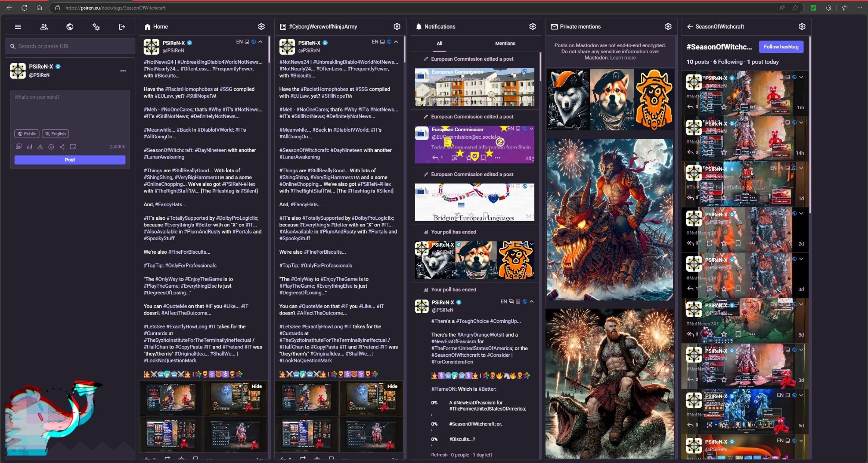The width and height of the screenshot is (868, 463).
Task: Open preferences double-gear icon
Action: [96, 27]
